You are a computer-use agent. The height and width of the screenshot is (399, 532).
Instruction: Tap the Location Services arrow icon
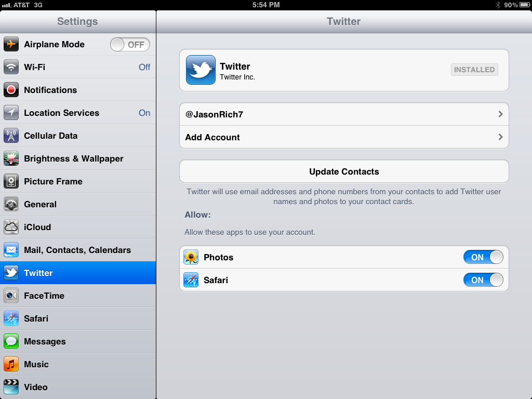coord(11,113)
